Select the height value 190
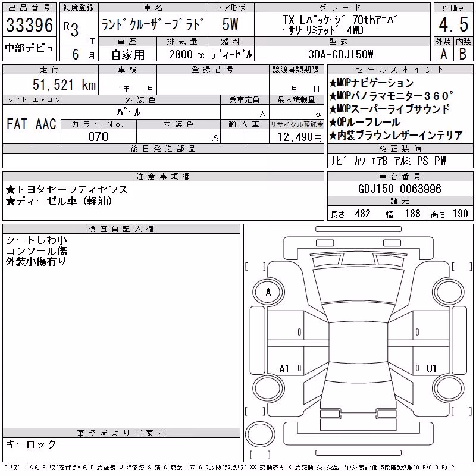The height and width of the screenshot is (476, 476). (x=460, y=214)
